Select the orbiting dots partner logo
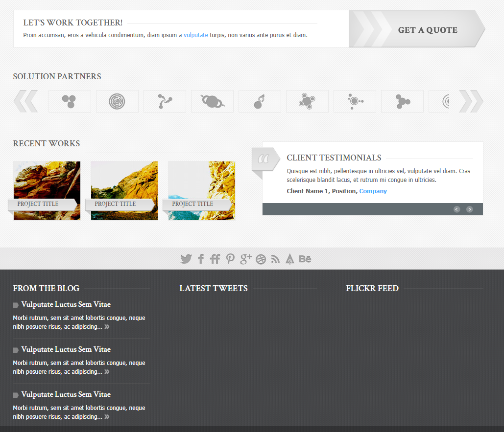 (x=355, y=101)
